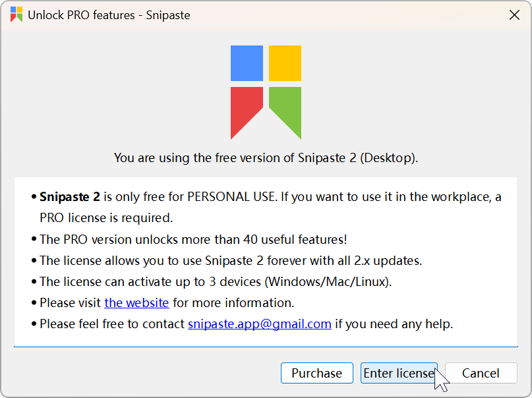Click the bold "Snipaste 2" text
The height and width of the screenshot is (398, 532).
click(x=69, y=196)
